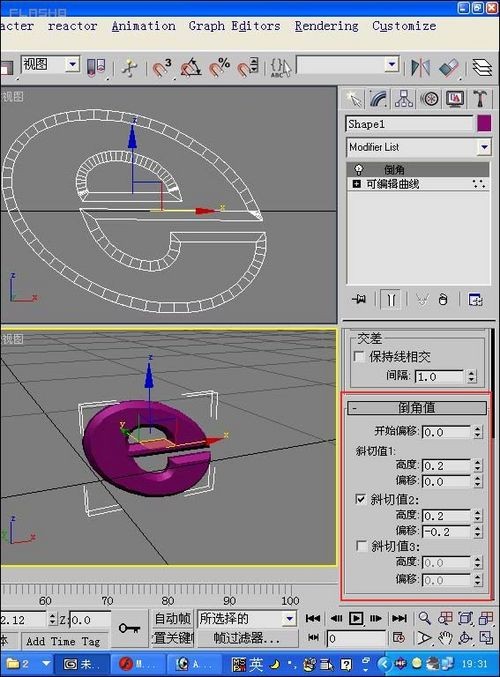Select the Zoom viewport tool
The height and width of the screenshot is (677, 500).
point(424,618)
